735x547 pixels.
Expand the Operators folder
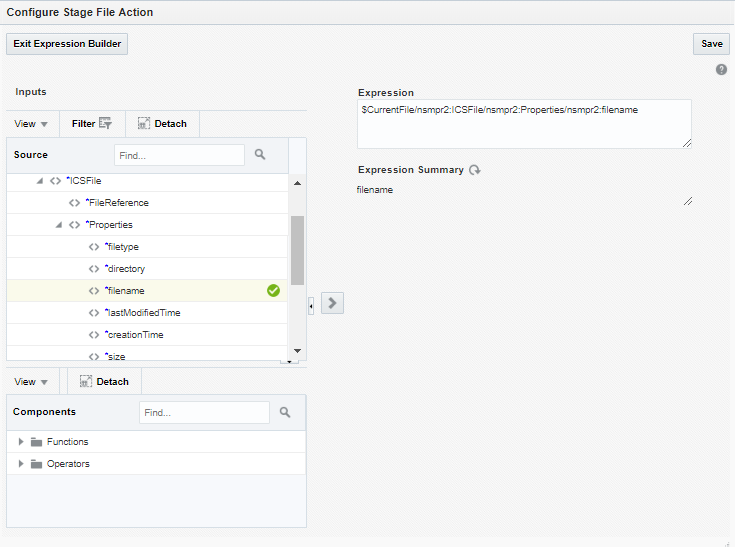tap(21, 464)
